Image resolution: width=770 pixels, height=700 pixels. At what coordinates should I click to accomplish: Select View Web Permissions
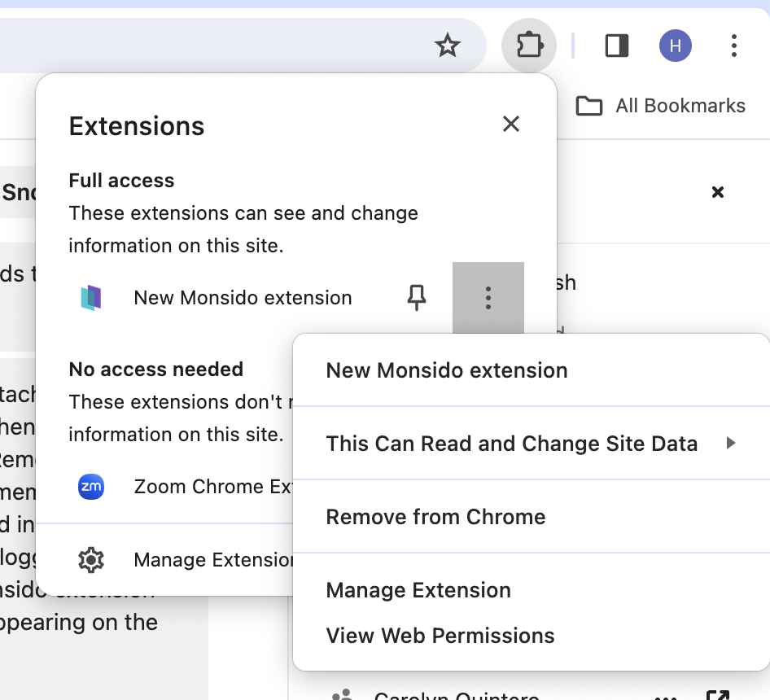pos(532,636)
